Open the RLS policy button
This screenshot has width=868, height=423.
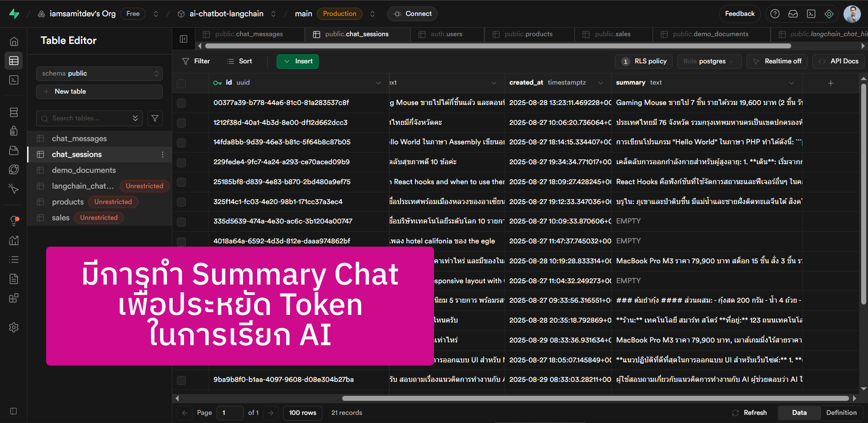(644, 61)
